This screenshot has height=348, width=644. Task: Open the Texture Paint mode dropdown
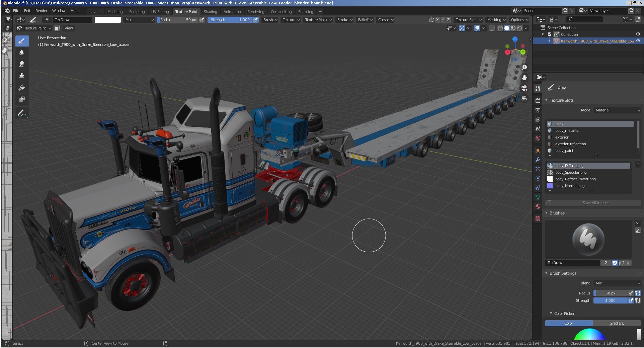pos(34,28)
